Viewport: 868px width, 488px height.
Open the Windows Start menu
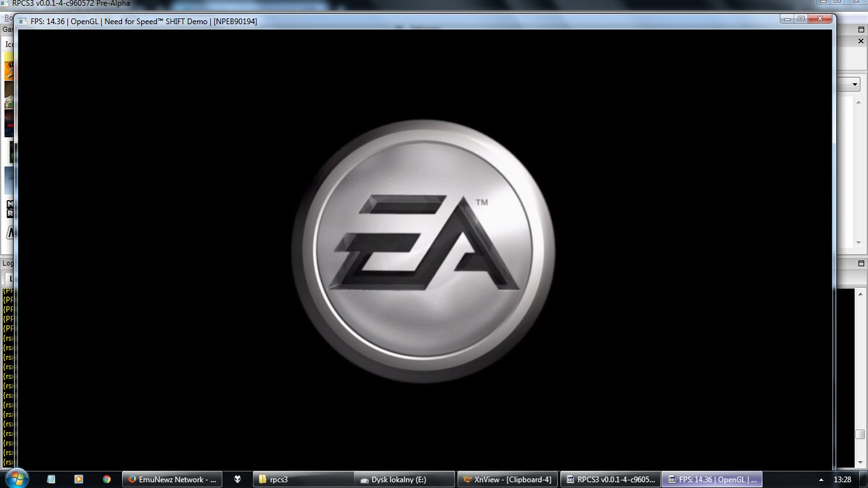(16, 478)
